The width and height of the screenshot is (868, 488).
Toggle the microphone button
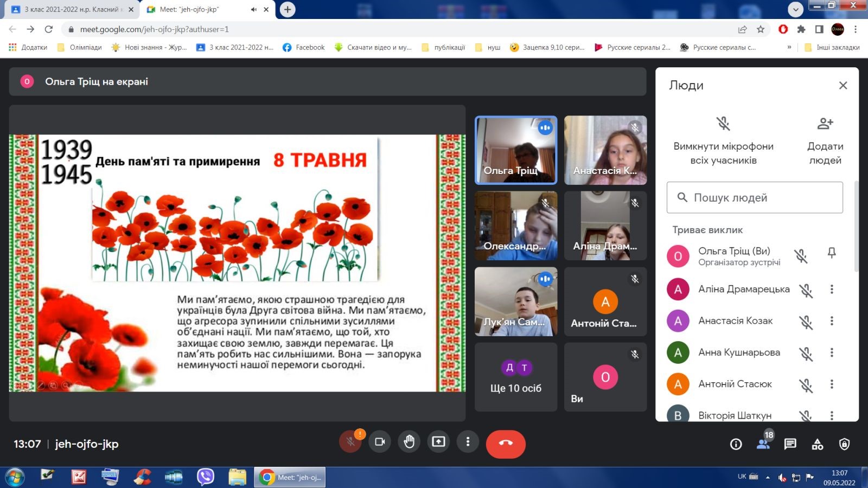(350, 442)
